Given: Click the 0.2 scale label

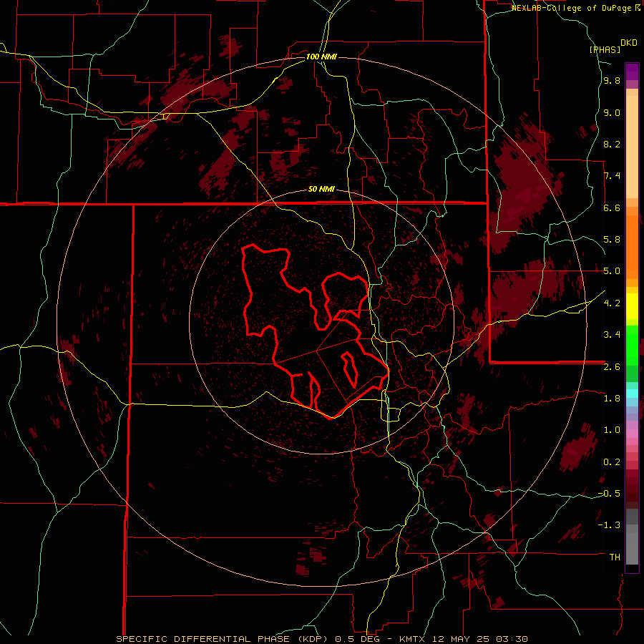Looking at the screenshot, I should pyautogui.click(x=612, y=462).
